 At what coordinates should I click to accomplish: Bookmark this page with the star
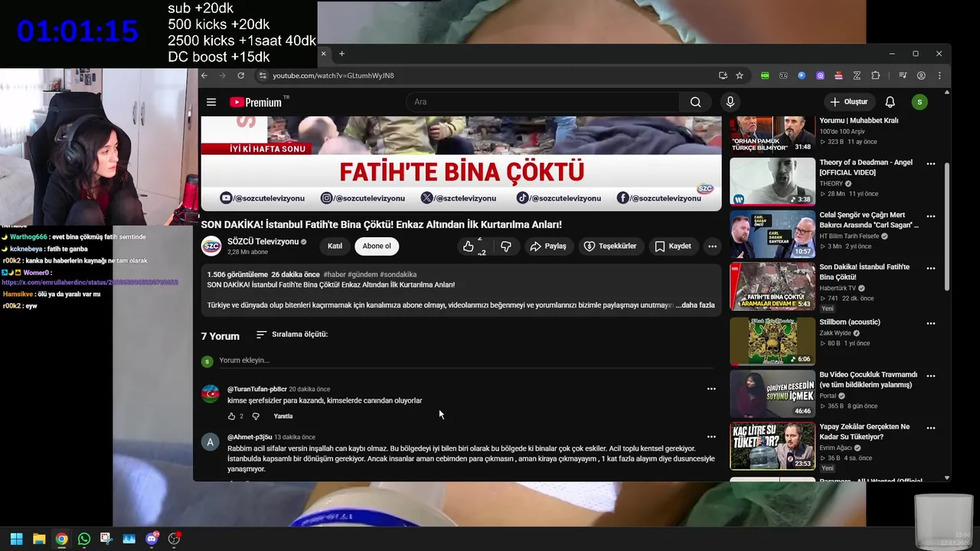(740, 75)
